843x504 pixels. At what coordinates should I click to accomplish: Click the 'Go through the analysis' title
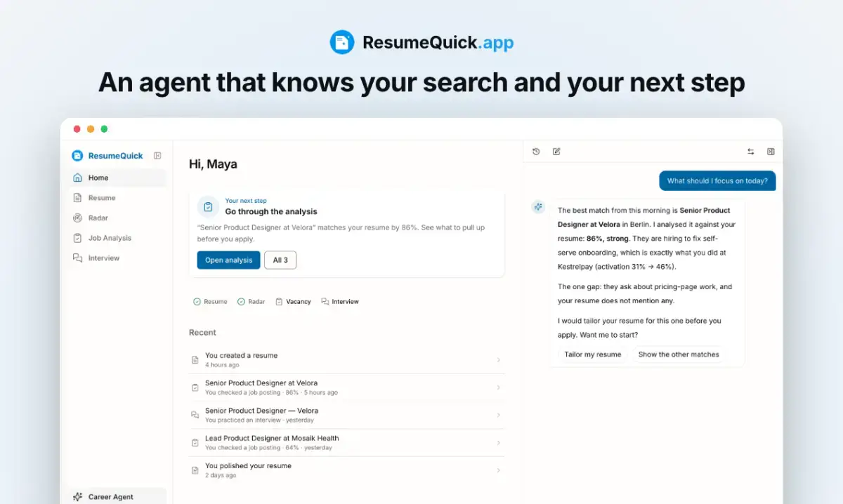[x=271, y=211]
